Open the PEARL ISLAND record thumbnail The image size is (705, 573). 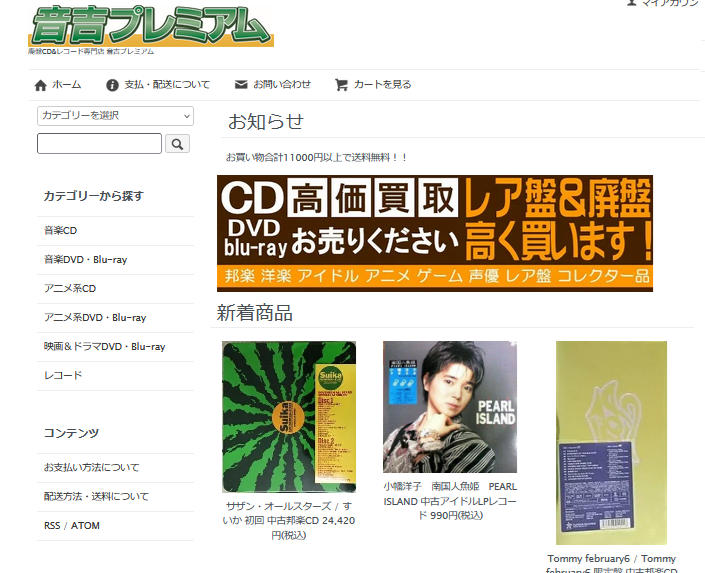pyautogui.click(x=449, y=407)
